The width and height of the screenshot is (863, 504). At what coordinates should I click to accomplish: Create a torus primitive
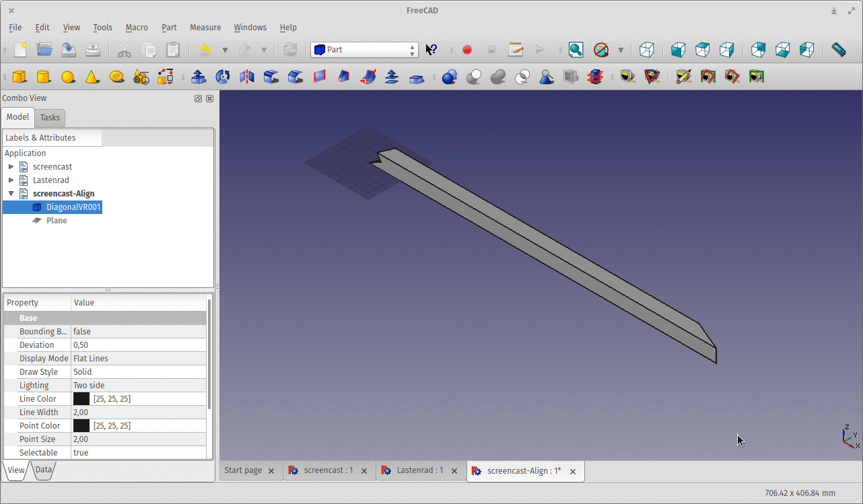[116, 77]
